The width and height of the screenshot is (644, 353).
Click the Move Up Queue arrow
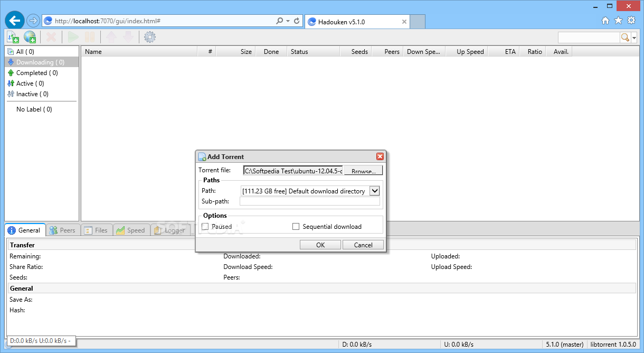(x=111, y=37)
